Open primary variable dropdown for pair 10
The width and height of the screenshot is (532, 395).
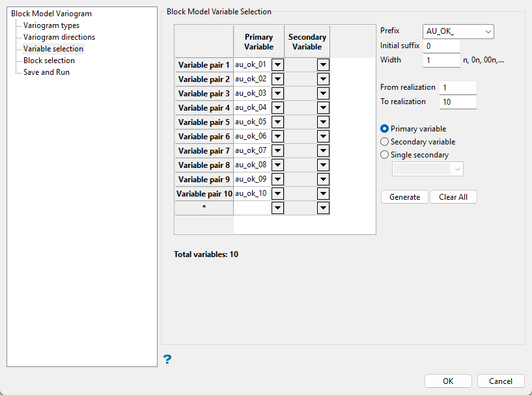coord(277,194)
